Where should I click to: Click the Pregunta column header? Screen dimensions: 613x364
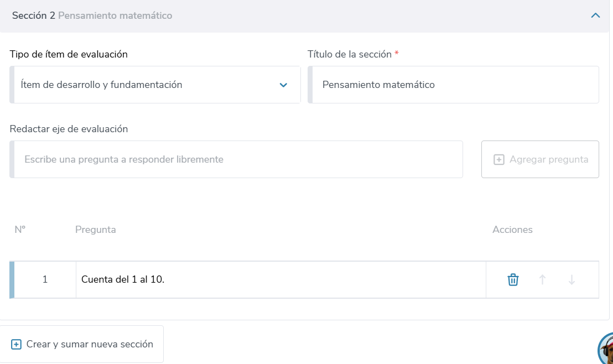pyautogui.click(x=95, y=230)
